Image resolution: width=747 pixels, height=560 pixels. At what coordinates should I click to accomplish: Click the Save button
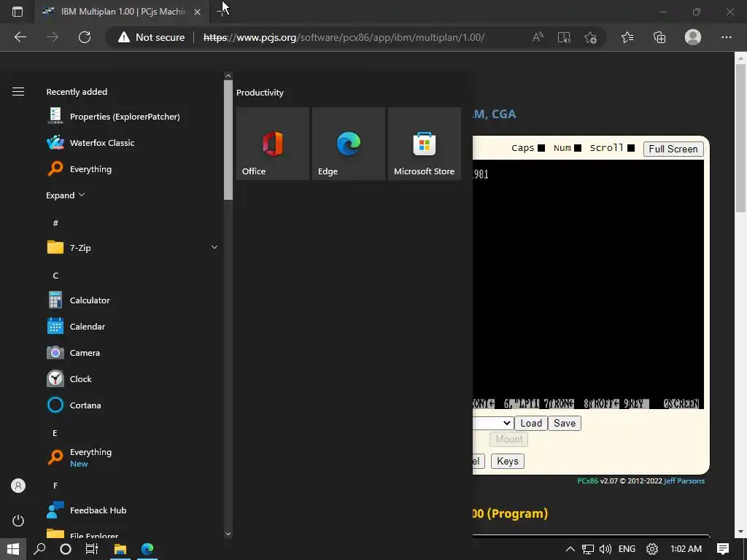click(x=565, y=424)
